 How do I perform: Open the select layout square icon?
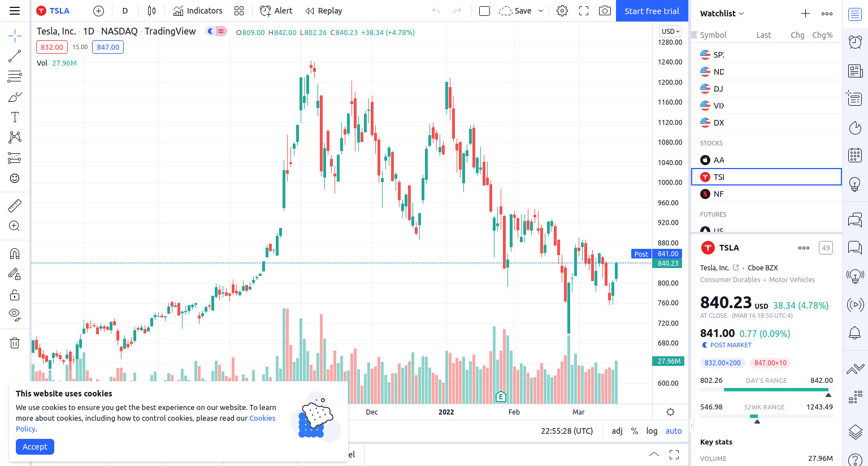point(484,11)
